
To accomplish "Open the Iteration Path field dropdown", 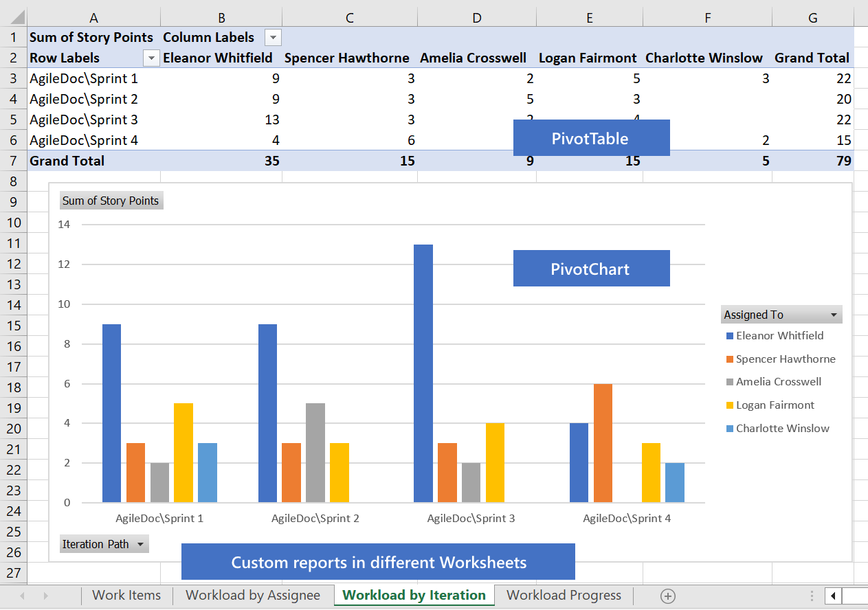I will click(x=140, y=543).
